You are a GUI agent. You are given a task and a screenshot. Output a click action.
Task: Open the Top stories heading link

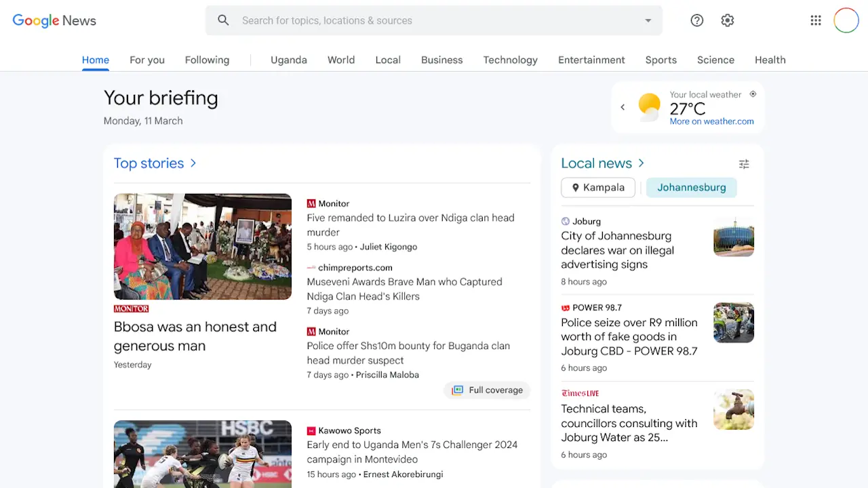149,163
